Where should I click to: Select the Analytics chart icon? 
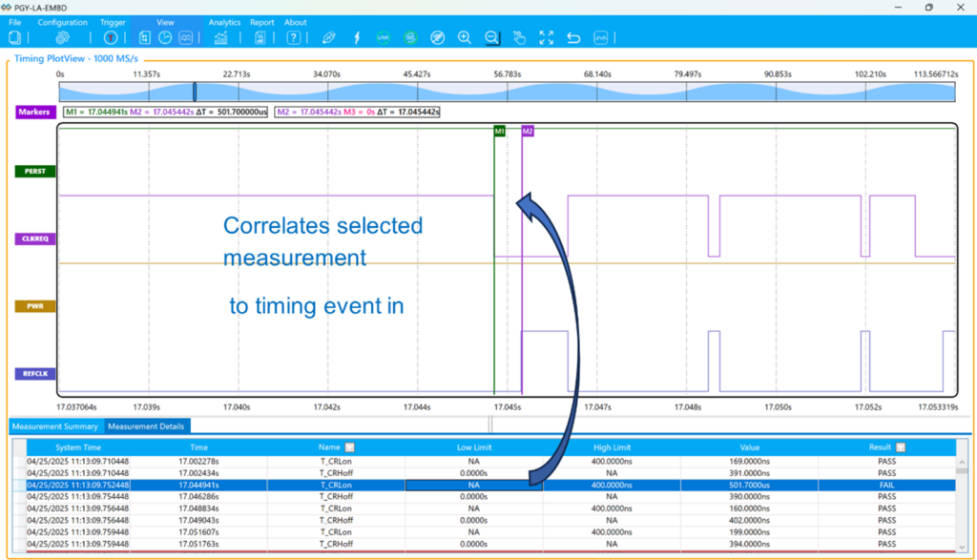click(220, 38)
